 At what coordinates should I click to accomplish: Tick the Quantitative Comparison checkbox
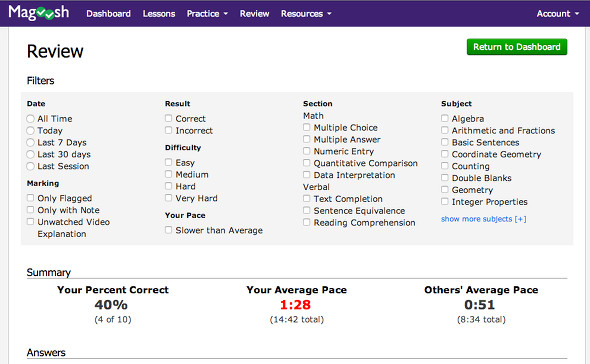pyautogui.click(x=307, y=163)
